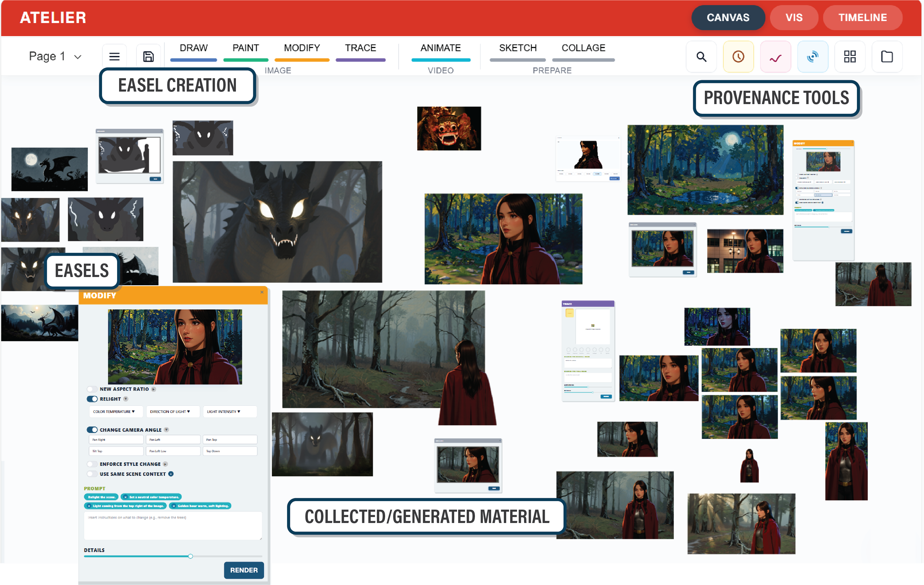Open the clock history provenance tool

[x=738, y=57]
